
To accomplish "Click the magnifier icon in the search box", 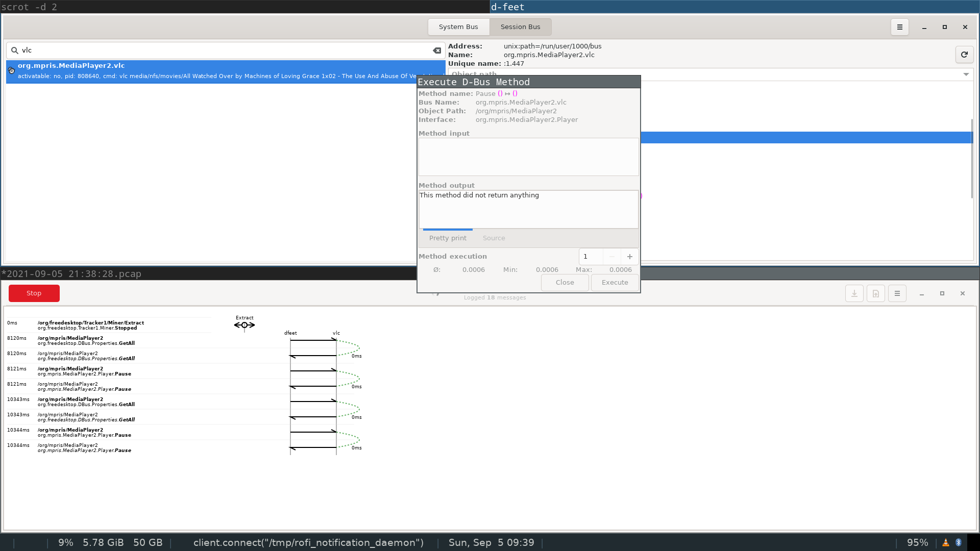I will point(15,51).
